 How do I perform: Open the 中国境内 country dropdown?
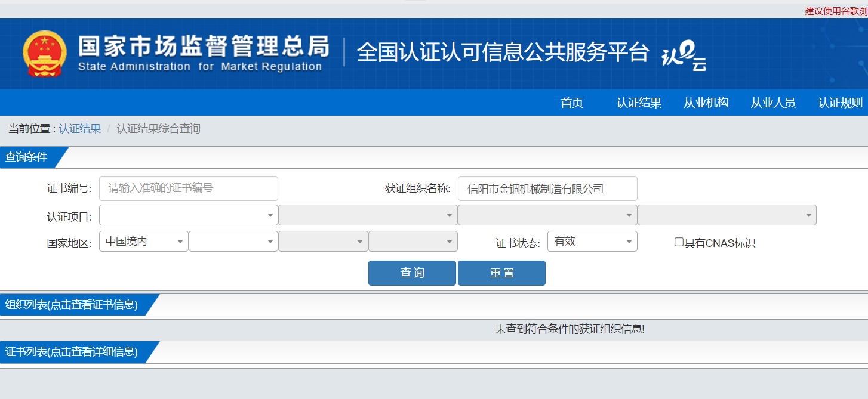[144, 242]
